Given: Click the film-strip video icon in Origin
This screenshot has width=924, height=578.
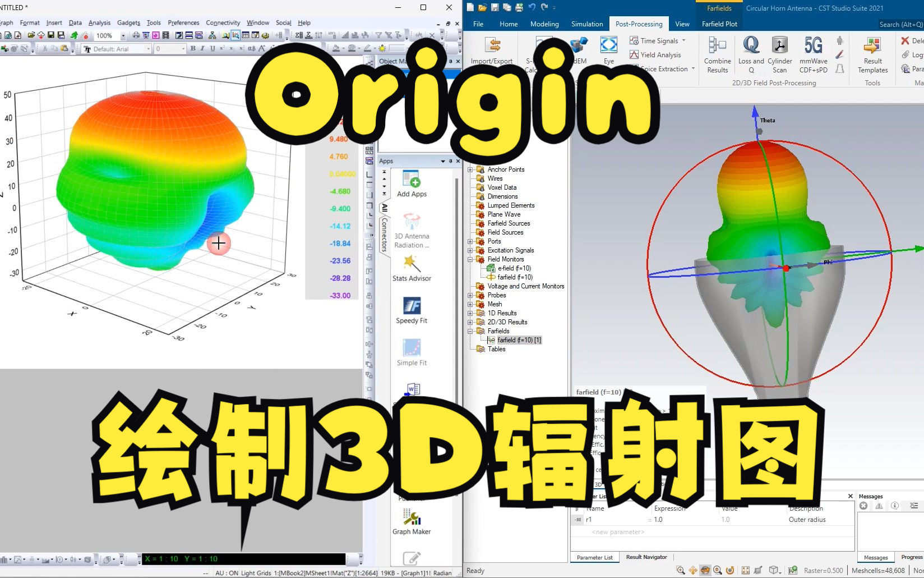Looking at the screenshot, I should [166, 35].
